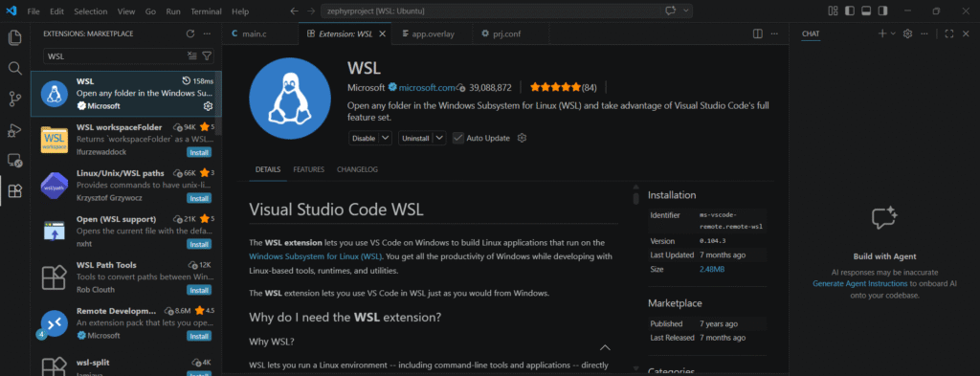Install the WSL workspaceFolder extension
980x376 pixels.
tap(199, 152)
